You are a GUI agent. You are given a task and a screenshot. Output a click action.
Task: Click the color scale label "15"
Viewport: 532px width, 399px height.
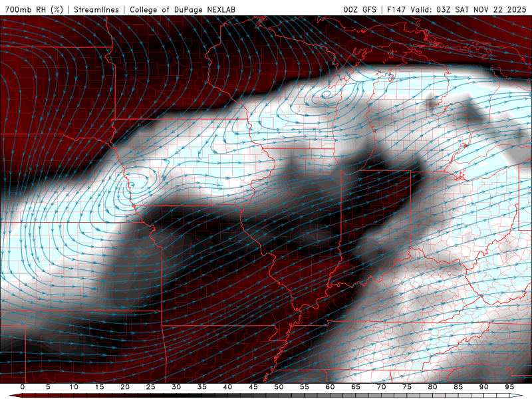click(x=99, y=387)
